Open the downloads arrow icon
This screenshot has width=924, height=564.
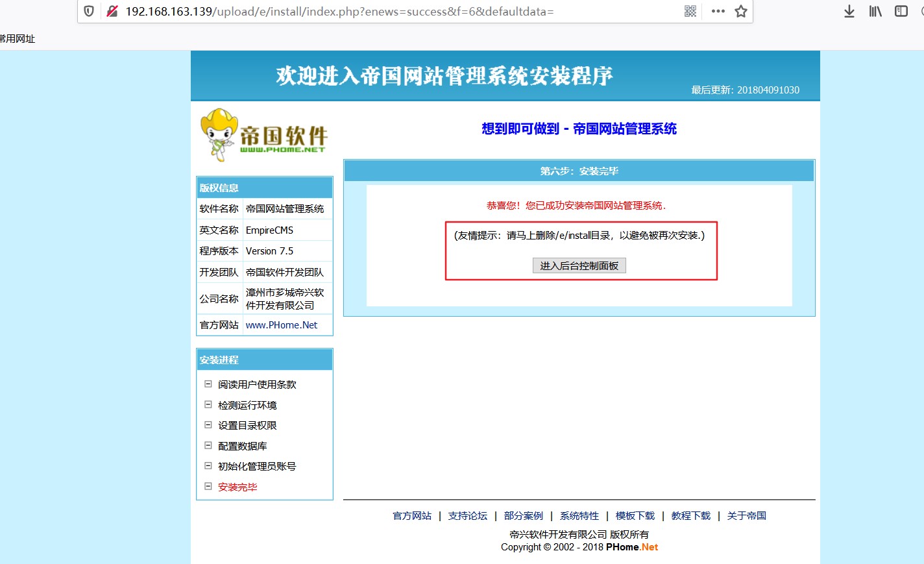point(849,11)
